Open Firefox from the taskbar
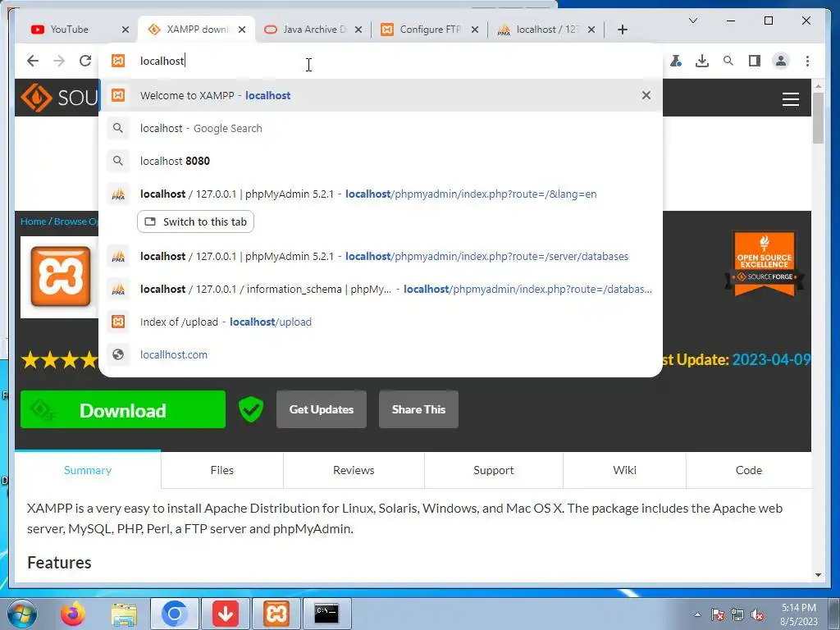Screen dimensions: 840x630 click(73, 614)
